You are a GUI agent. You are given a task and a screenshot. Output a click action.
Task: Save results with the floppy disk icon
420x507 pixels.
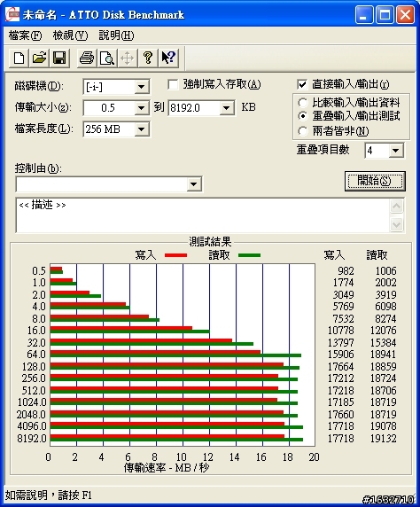(59, 58)
